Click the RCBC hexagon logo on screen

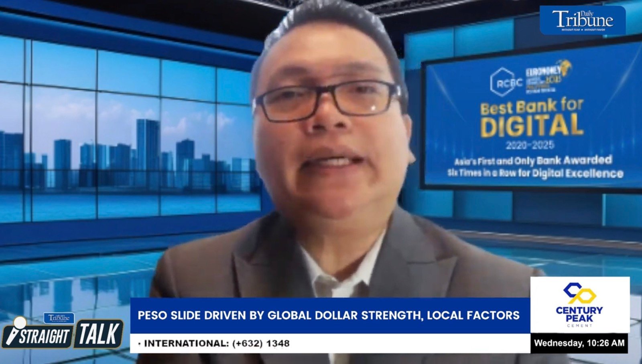tap(506, 82)
